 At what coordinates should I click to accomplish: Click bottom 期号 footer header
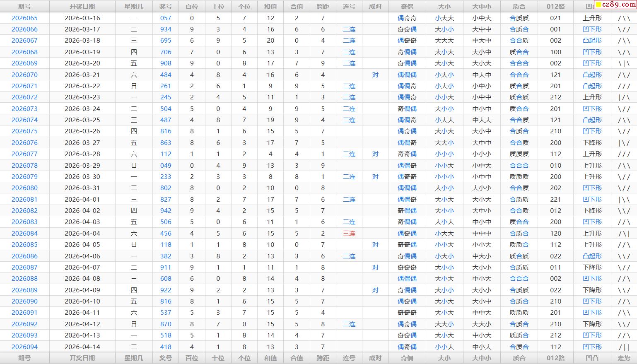[24, 358]
